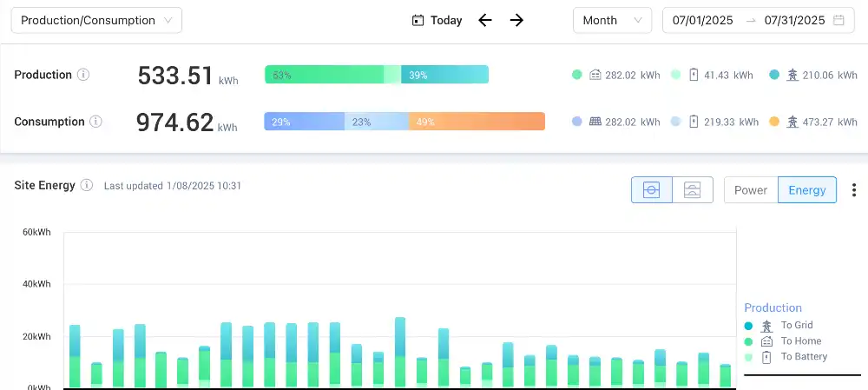Screen dimensions: 868x390
Task: Switch to the Power tab
Action: pos(751,190)
